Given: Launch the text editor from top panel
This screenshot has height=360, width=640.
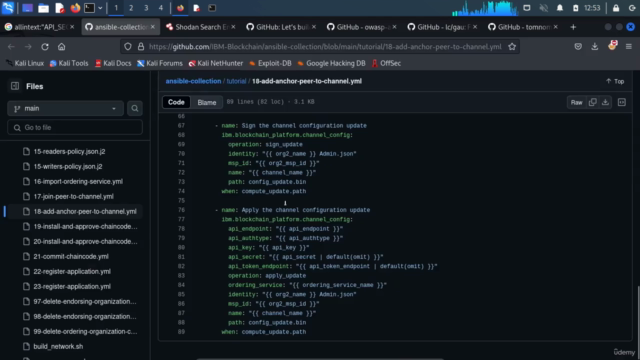Looking at the screenshot, I should pos(60,8).
